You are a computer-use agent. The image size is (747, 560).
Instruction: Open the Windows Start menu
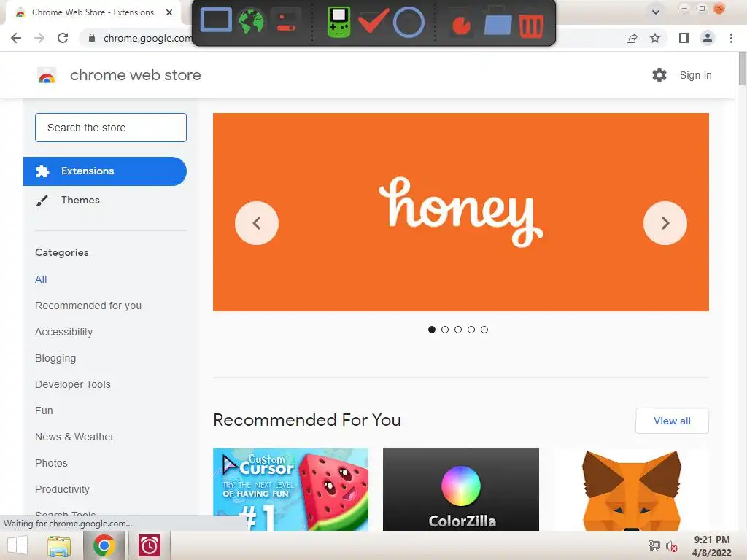click(18, 545)
